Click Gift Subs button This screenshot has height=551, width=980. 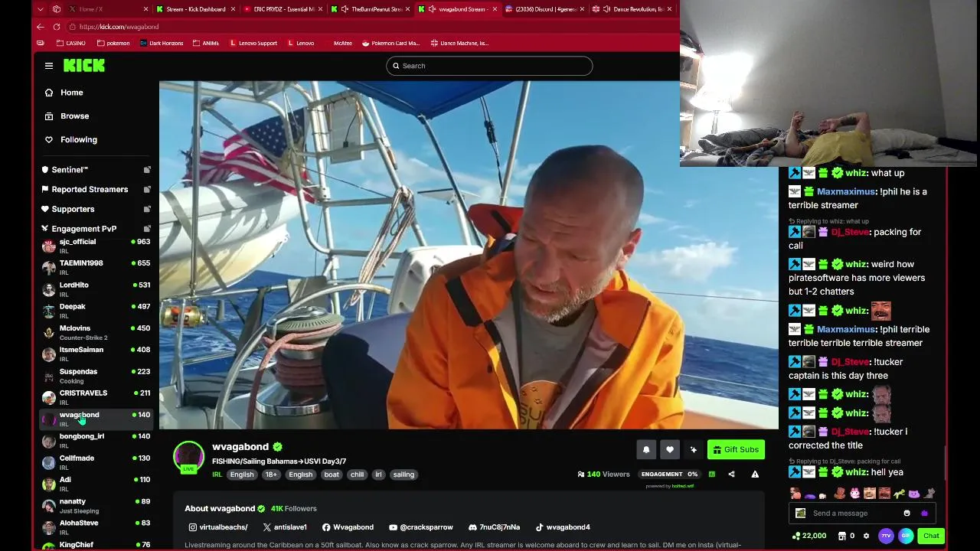click(736, 450)
